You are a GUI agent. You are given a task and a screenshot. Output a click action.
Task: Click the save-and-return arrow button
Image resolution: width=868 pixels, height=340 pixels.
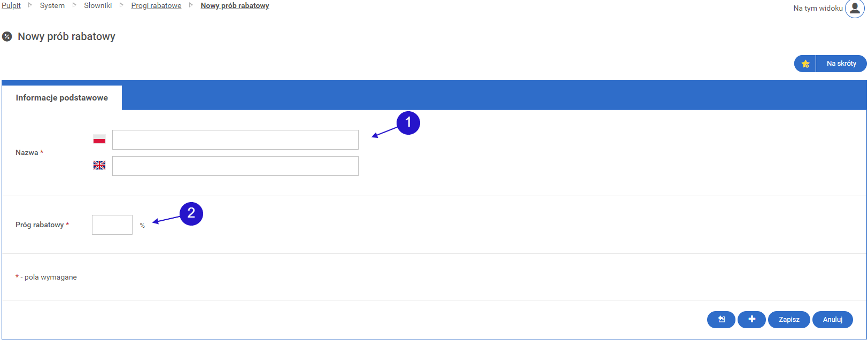pyautogui.click(x=721, y=320)
